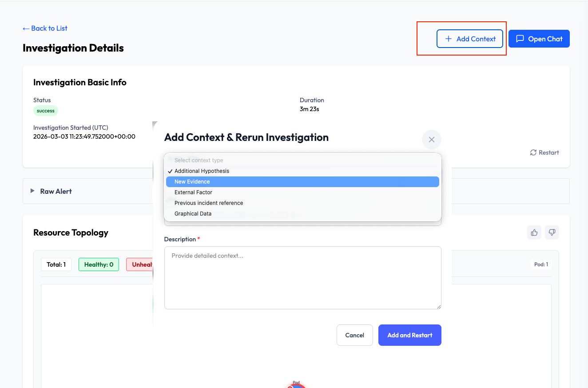Toggle the Total: 1 filter badge
Screen dimensions: 588x388
(x=56, y=264)
